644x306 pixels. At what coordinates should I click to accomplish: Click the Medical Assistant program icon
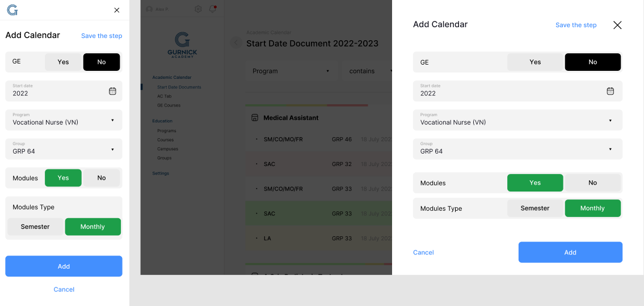(254, 118)
